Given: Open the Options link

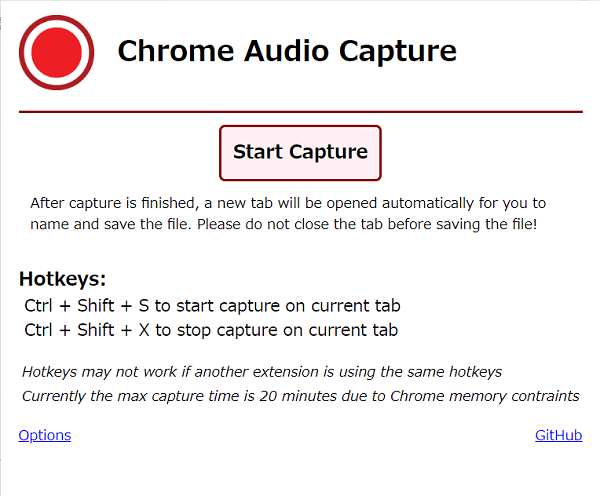Looking at the screenshot, I should click(45, 435).
